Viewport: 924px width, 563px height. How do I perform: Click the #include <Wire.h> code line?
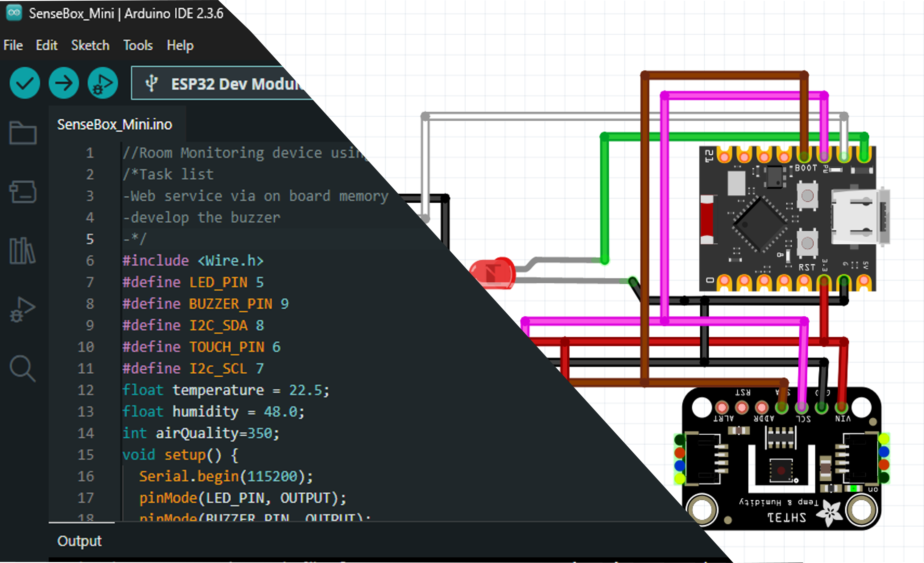(x=193, y=260)
